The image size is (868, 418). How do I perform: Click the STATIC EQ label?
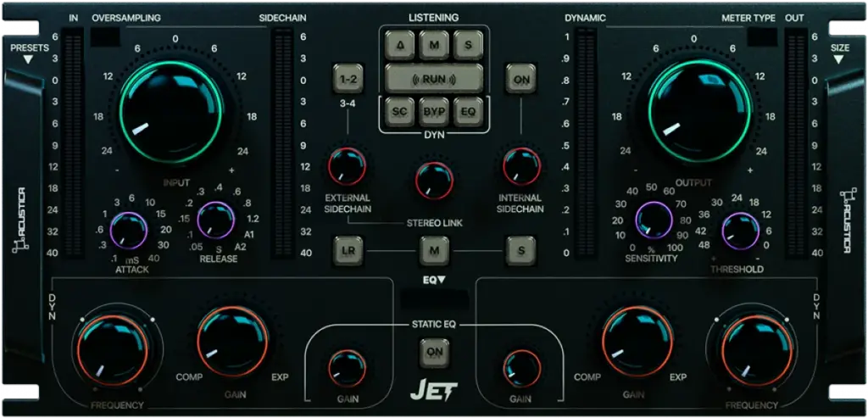(434, 325)
